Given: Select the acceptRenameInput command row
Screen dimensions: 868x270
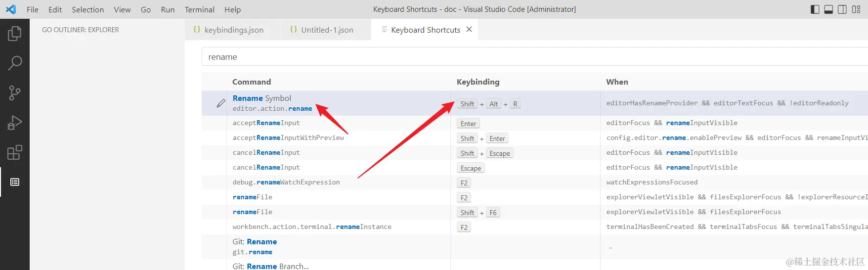Looking at the screenshot, I should click(535, 123).
